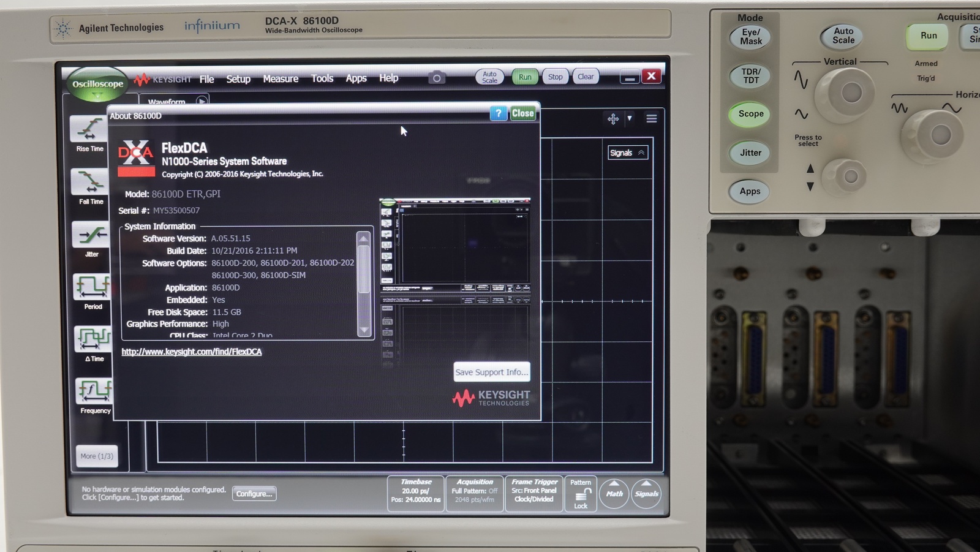The width and height of the screenshot is (980, 552).
Task: Click the Build Date value 10/21/2016
Action: click(254, 251)
